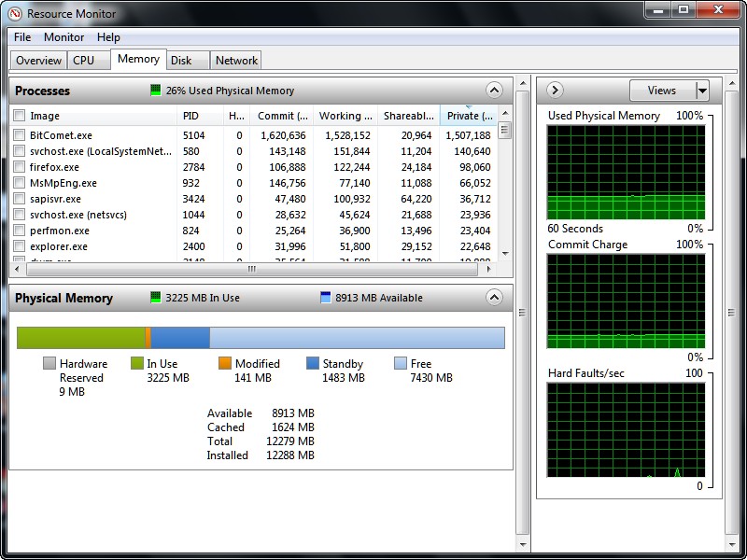This screenshot has width=747, height=560.
Task: Collapse the Processes section
Action: [x=494, y=90]
